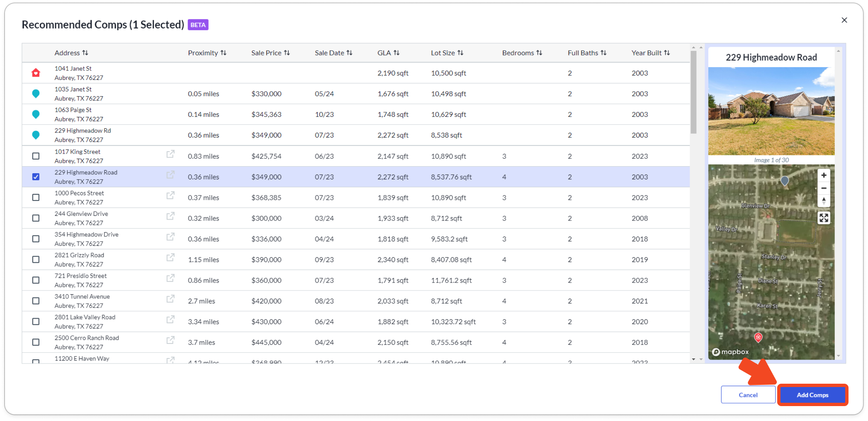This screenshot has width=868, height=421.
Task: Sort list by Year Built header
Action: (650, 53)
